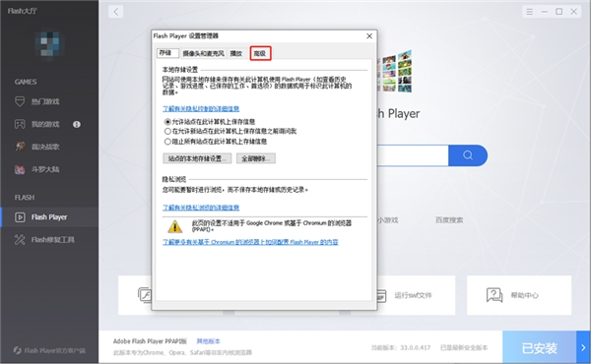
Task: Open the hamburger menu in the title bar
Action: [x=530, y=12]
